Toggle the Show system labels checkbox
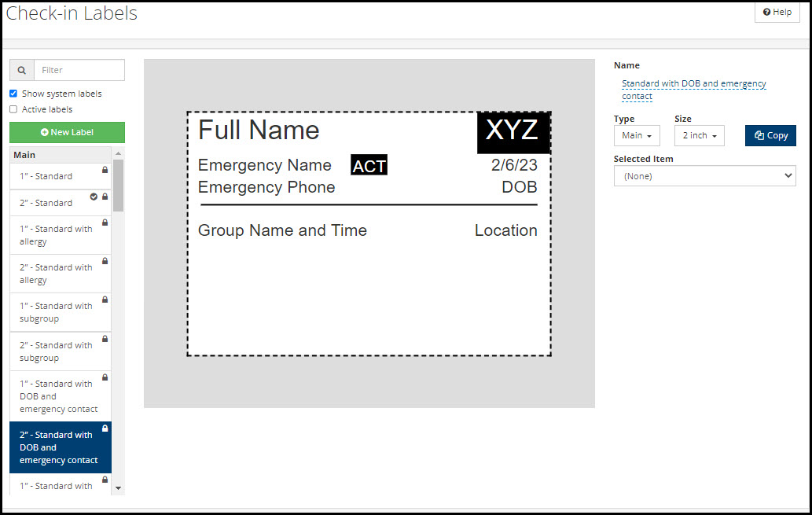 tap(13, 94)
